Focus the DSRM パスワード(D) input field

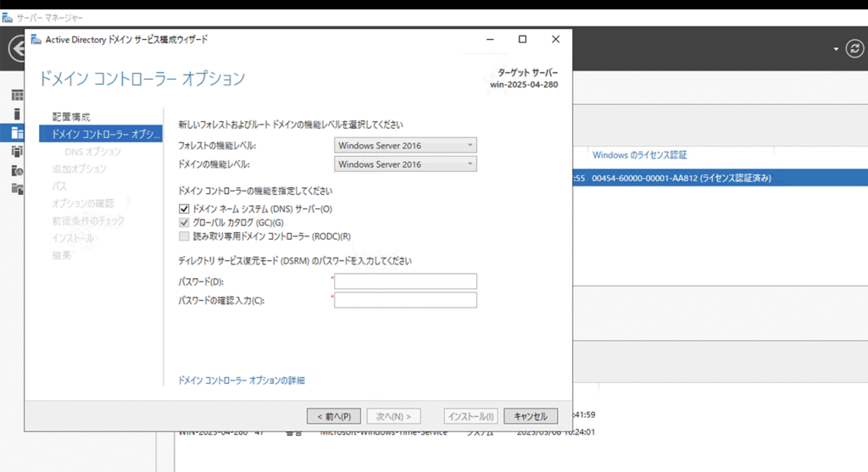pyautogui.click(x=405, y=281)
